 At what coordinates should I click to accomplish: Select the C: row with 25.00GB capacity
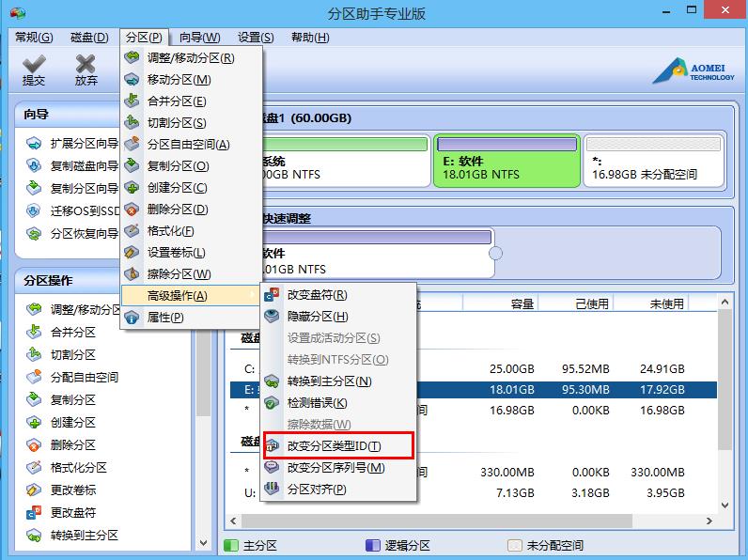click(x=474, y=368)
